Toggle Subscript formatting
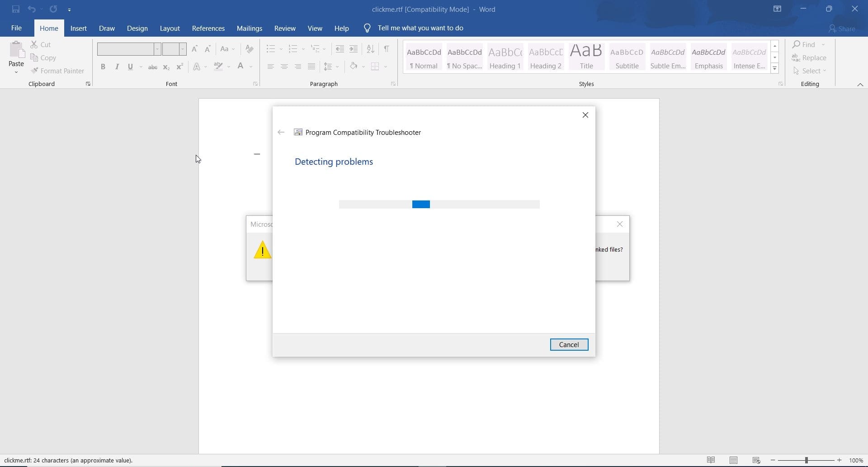The width and height of the screenshot is (868, 467). [x=166, y=67]
